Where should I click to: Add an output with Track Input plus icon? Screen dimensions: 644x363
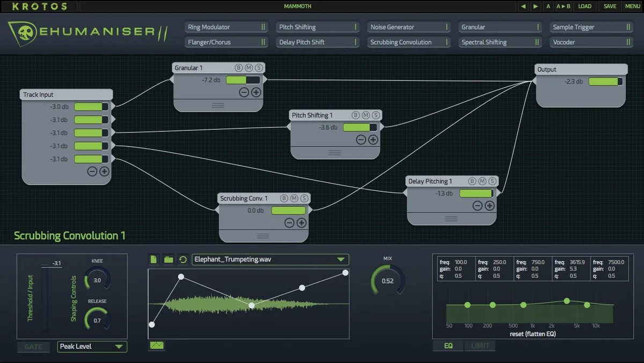(x=104, y=172)
